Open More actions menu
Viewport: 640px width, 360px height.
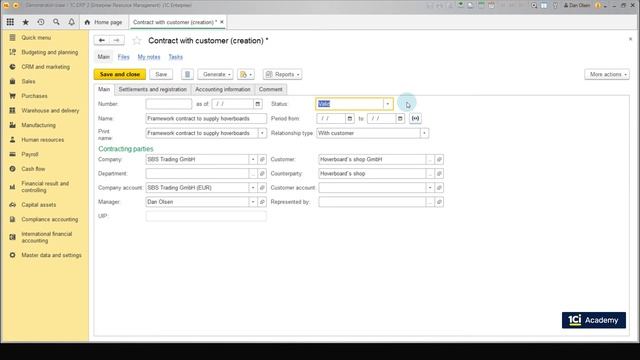pos(607,74)
